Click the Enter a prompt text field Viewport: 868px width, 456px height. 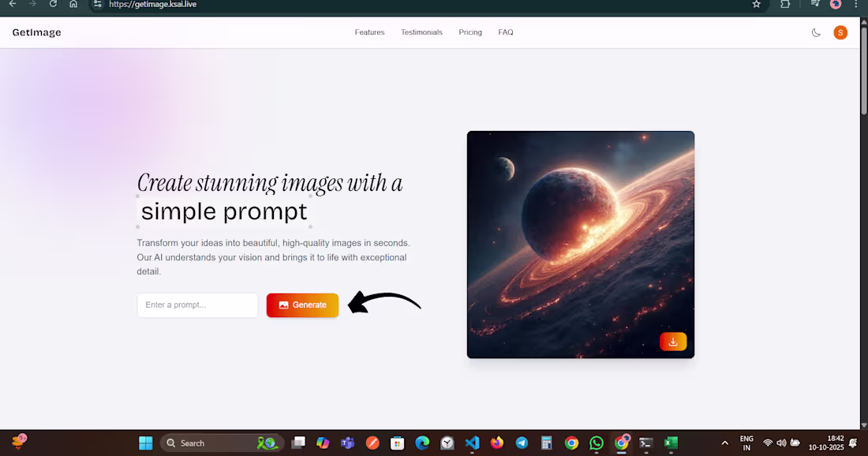click(x=197, y=305)
